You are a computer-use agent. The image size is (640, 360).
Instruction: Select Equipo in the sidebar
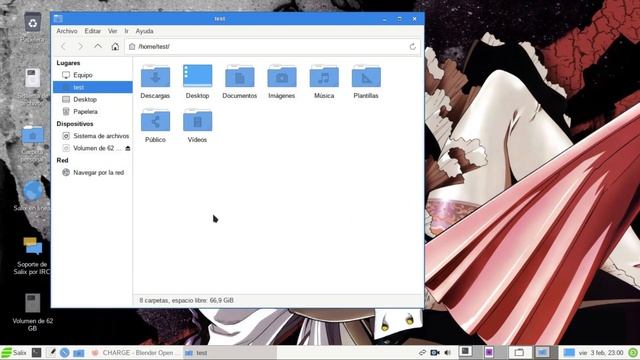[x=93, y=75]
